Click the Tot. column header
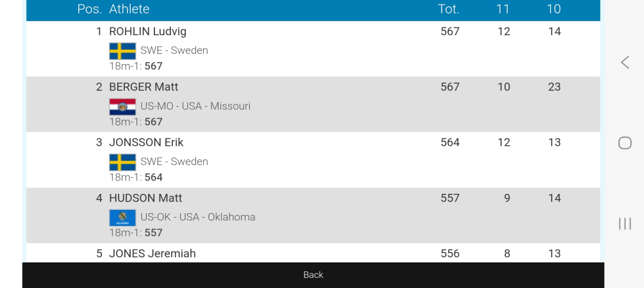The image size is (644, 288). coord(449,9)
